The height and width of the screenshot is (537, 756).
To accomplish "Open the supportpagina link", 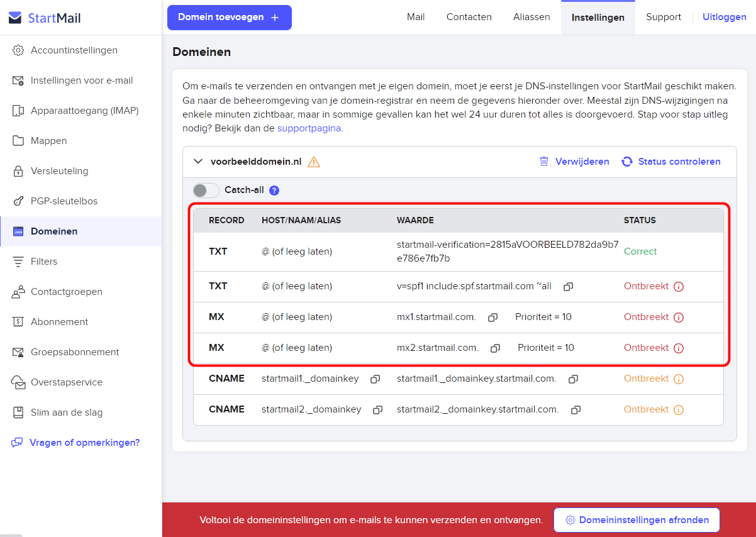I will click(309, 128).
